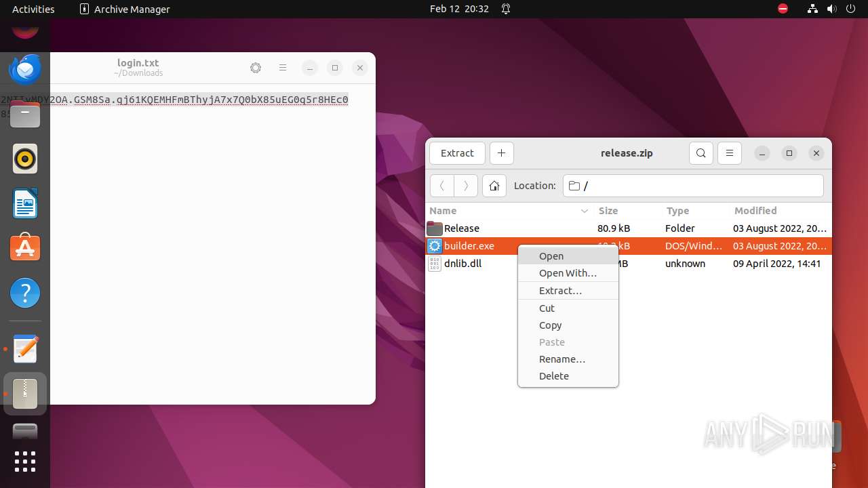Click the builder.exe file icon
The height and width of the screenshot is (488, 868).
435,246
